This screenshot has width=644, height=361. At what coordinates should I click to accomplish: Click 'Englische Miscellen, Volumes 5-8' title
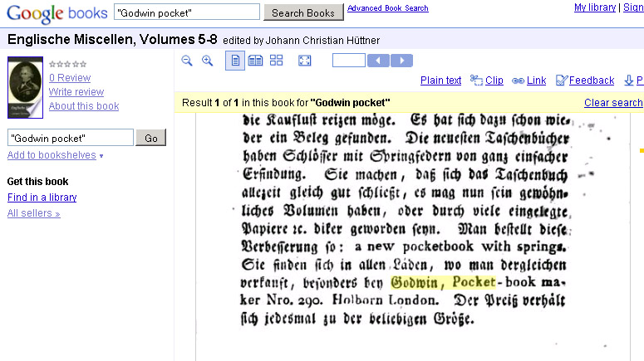tap(112, 39)
